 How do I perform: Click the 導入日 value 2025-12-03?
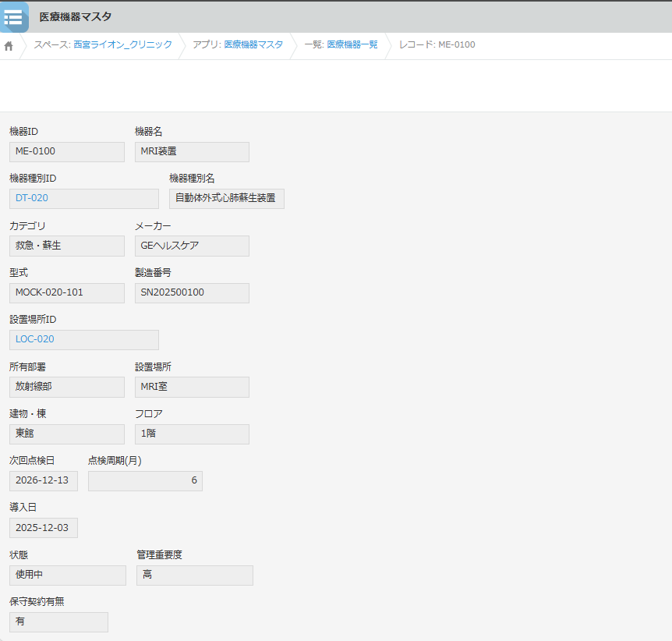point(44,528)
